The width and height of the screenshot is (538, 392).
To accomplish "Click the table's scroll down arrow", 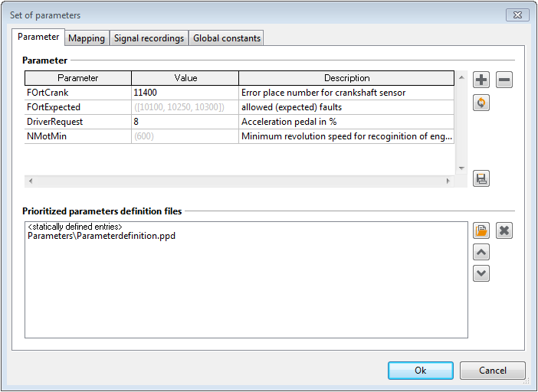I will pos(461,168).
